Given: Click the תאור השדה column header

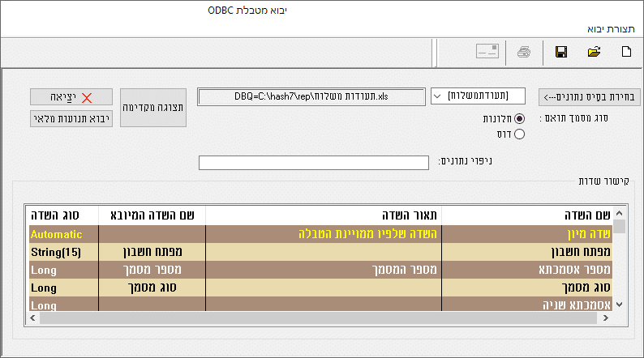Looking at the screenshot, I should [324, 215].
